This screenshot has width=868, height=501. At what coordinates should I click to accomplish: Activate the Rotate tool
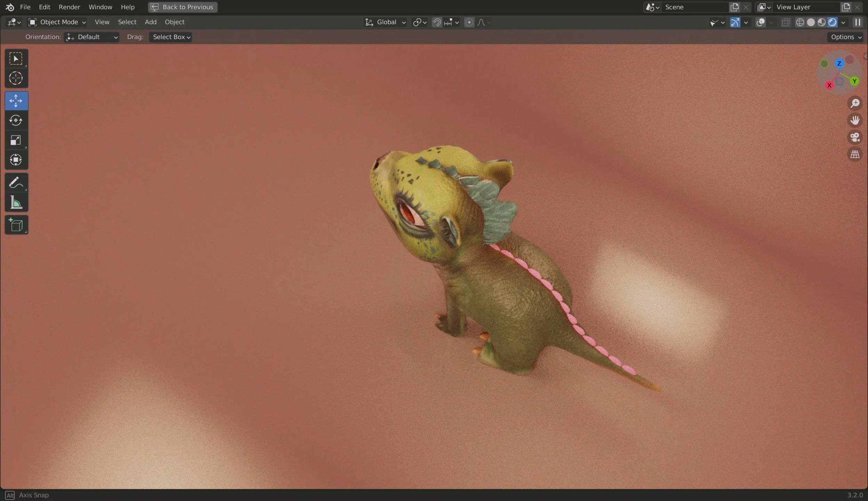(16, 120)
